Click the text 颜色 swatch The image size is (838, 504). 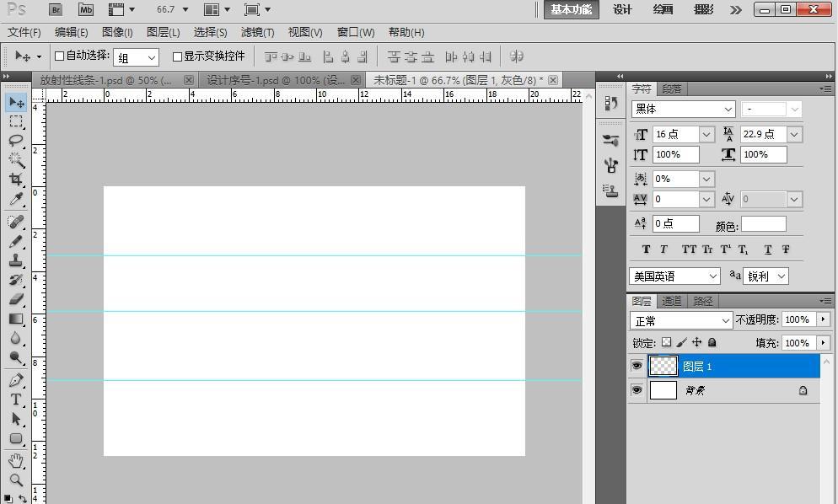763,224
